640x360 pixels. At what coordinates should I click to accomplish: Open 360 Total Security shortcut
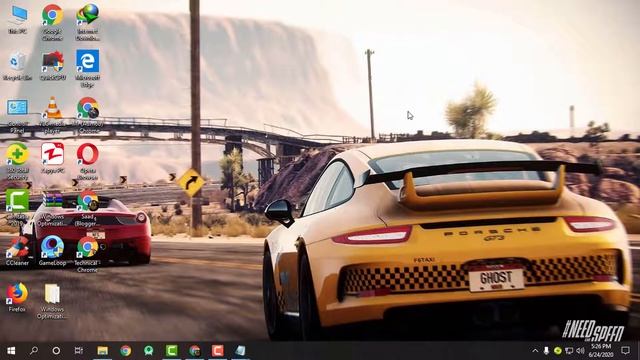pyautogui.click(x=17, y=162)
